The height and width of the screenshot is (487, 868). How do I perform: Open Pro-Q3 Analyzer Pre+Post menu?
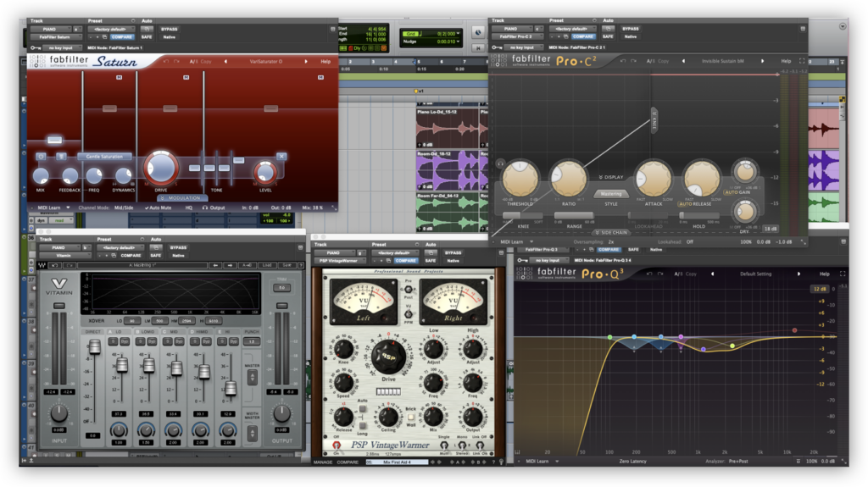(x=738, y=461)
